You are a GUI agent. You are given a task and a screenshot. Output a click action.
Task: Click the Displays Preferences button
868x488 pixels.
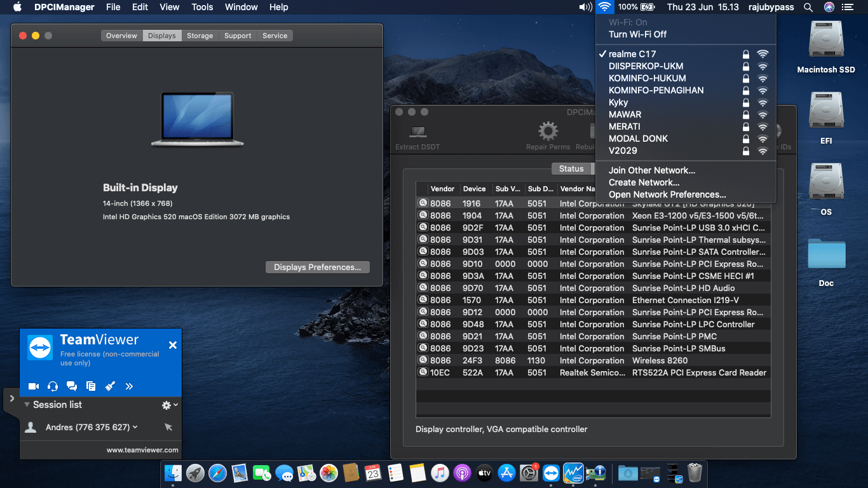(318, 268)
